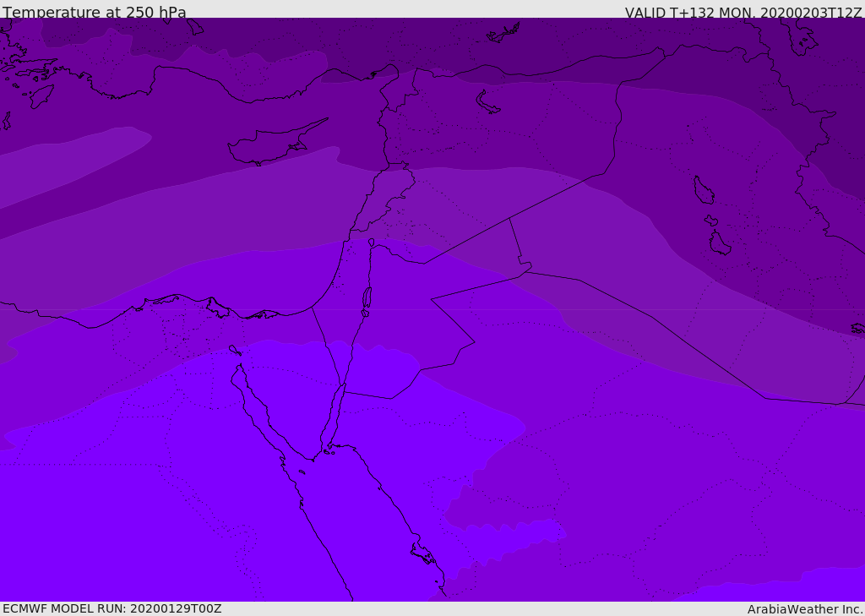Viewport: 865px width, 616px height.
Task: Click the "Temperature at 250 hPa" title
Action: (x=95, y=13)
